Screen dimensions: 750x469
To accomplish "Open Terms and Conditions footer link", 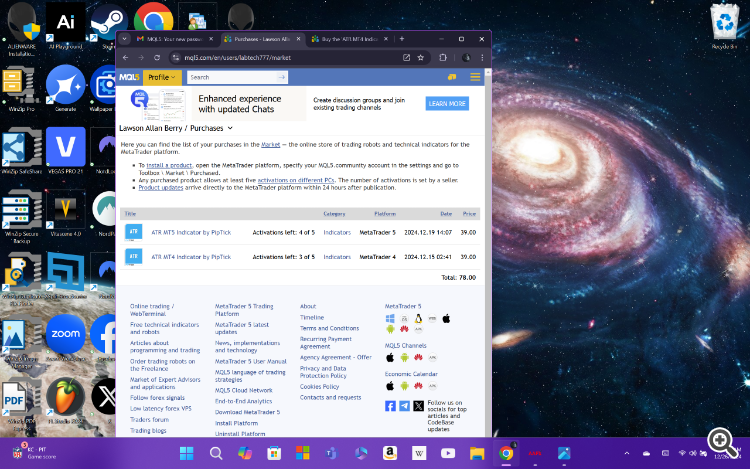I will tap(329, 328).
